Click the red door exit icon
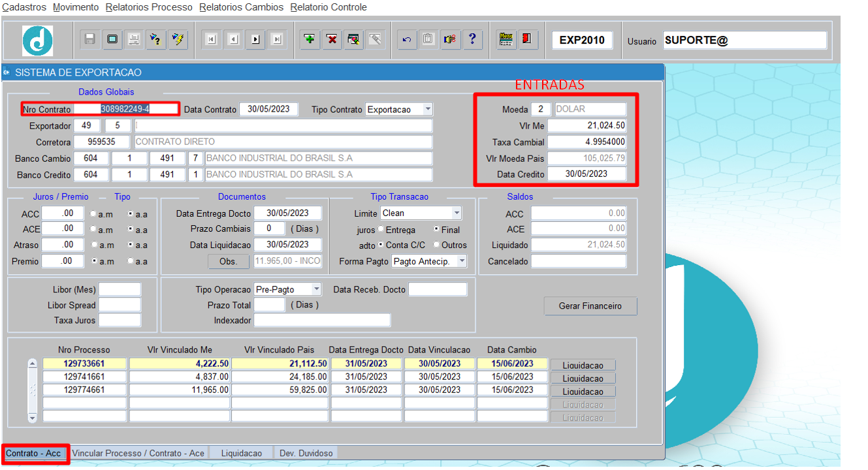Image resolution: width=868 pixels, height=470 pixels. click(526, 39)
